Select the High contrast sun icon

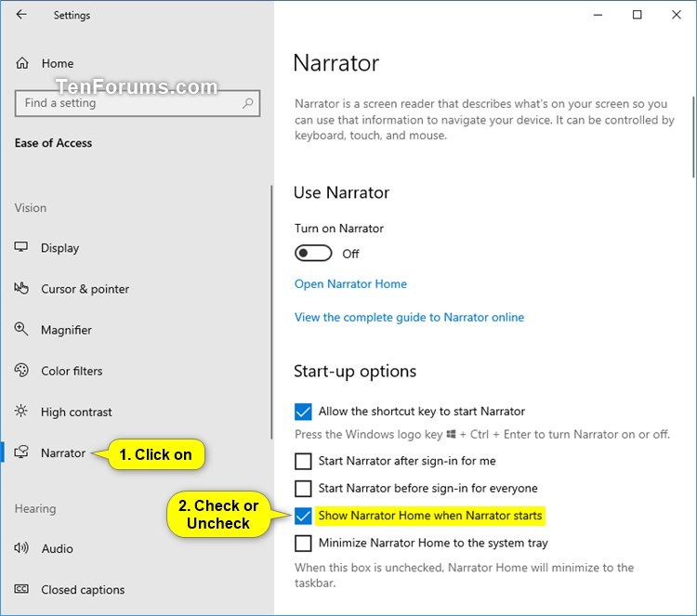pyautogui.click(x=20, y=411)
